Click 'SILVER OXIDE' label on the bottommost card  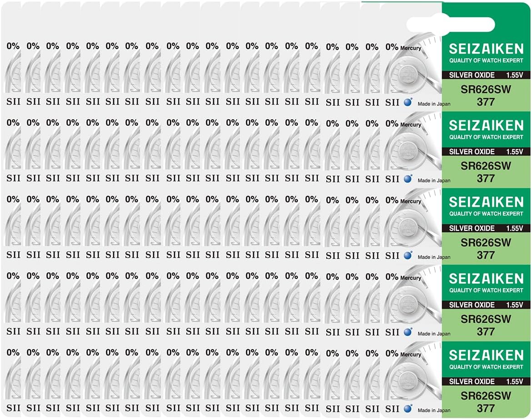[472, 381]
